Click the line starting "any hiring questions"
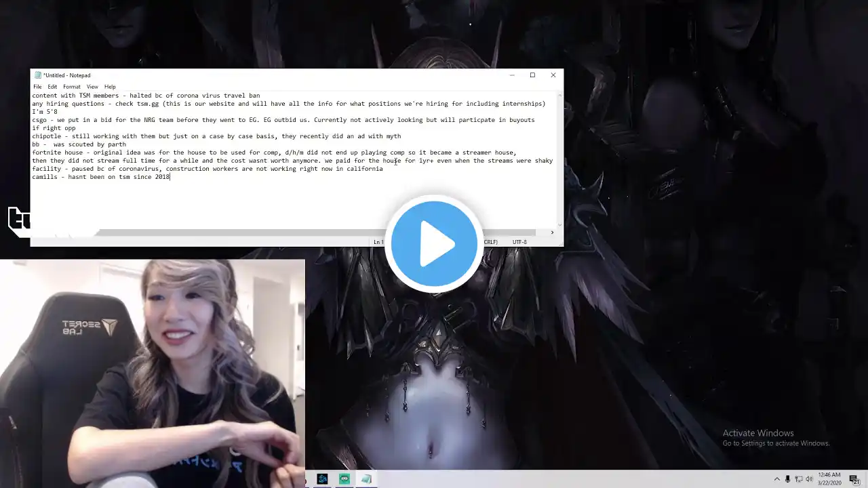This screenshot has width=868, height=488. click(x=289, y=104)
